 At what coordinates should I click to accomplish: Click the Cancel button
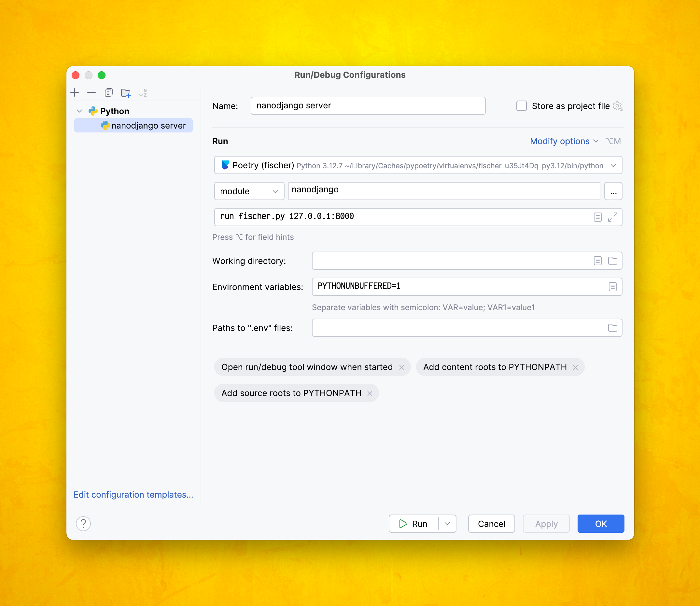(492, 524)
